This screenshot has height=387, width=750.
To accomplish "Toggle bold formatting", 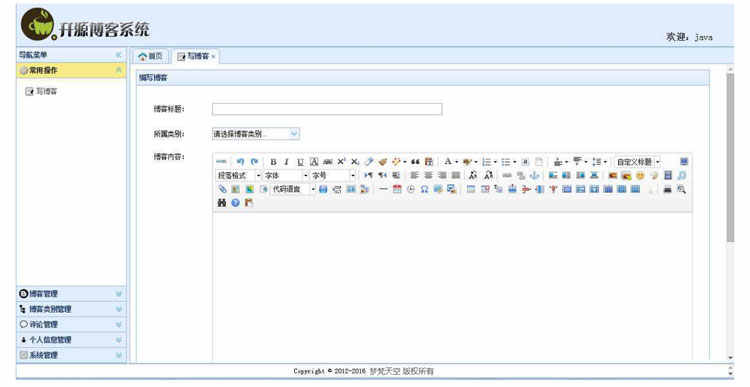I will tap(273, 162).
